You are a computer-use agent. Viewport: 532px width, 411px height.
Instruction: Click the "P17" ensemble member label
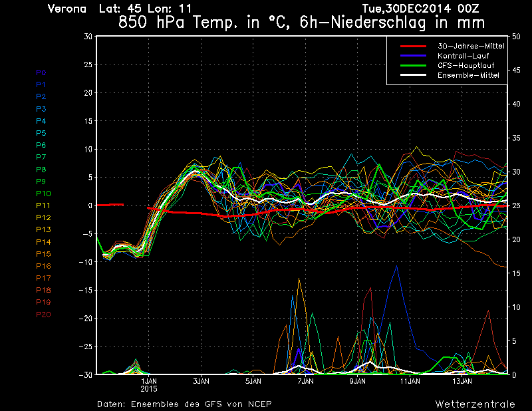(43, 278)
